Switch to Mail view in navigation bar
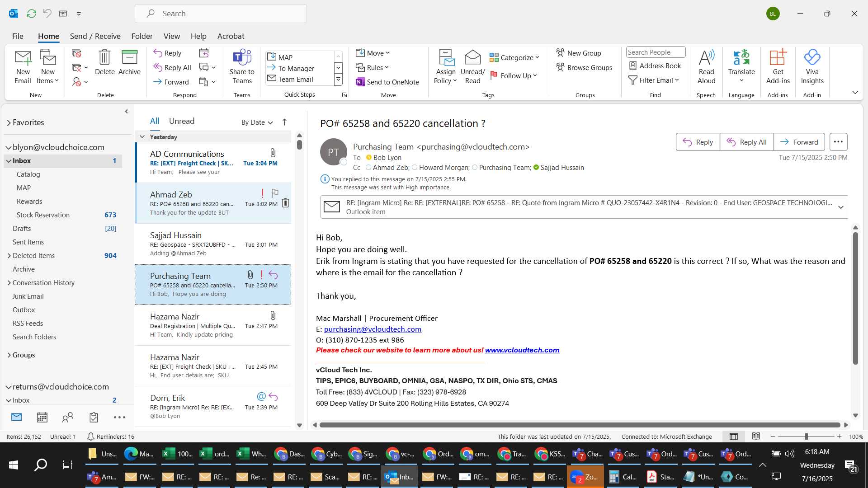This screenshot has width=868, height=488. tap(16, 417)
